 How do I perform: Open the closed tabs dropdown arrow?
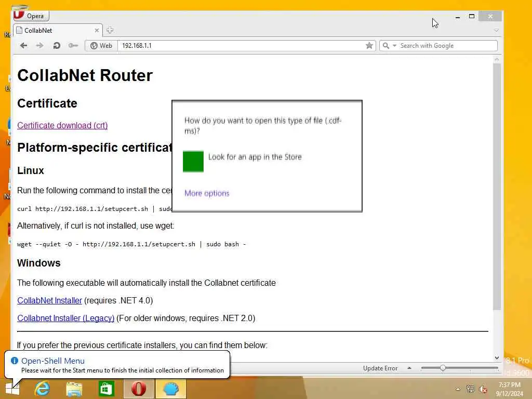(496, 30)
